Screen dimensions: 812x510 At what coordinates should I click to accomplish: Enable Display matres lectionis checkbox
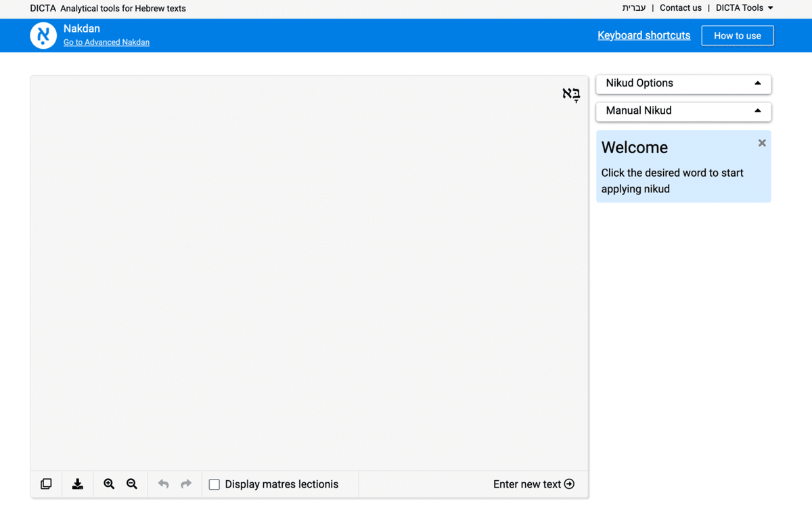pos(215,484)
